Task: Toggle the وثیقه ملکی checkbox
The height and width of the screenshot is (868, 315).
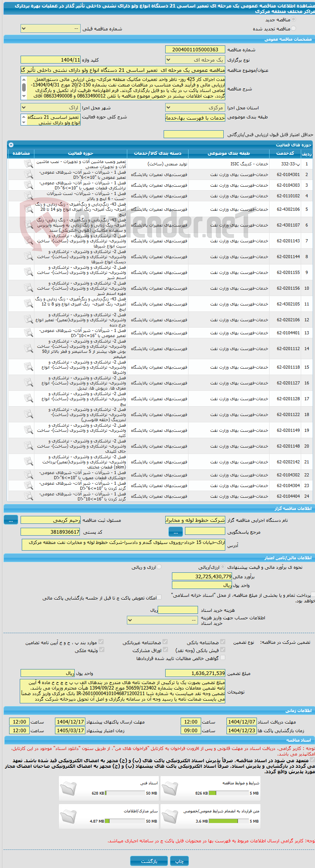Action: tap(101, 650)
